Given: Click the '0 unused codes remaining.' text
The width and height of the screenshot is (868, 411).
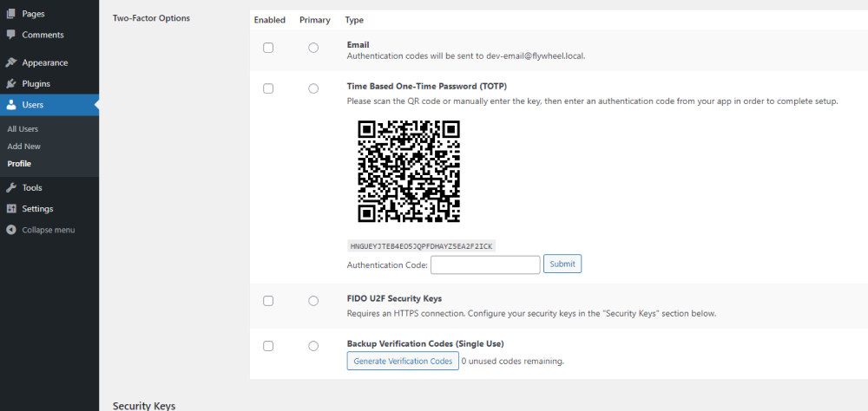Looking at the screenshot, I should pos(513,362).
